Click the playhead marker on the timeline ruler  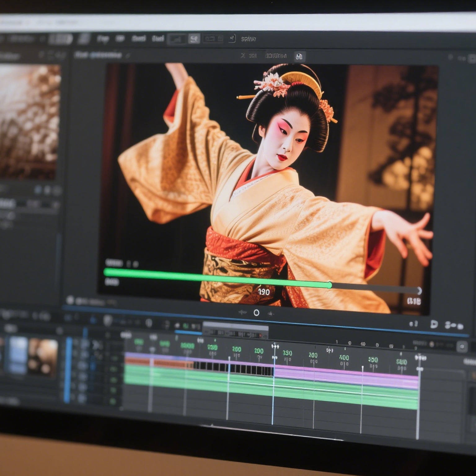tap(275, 347)
